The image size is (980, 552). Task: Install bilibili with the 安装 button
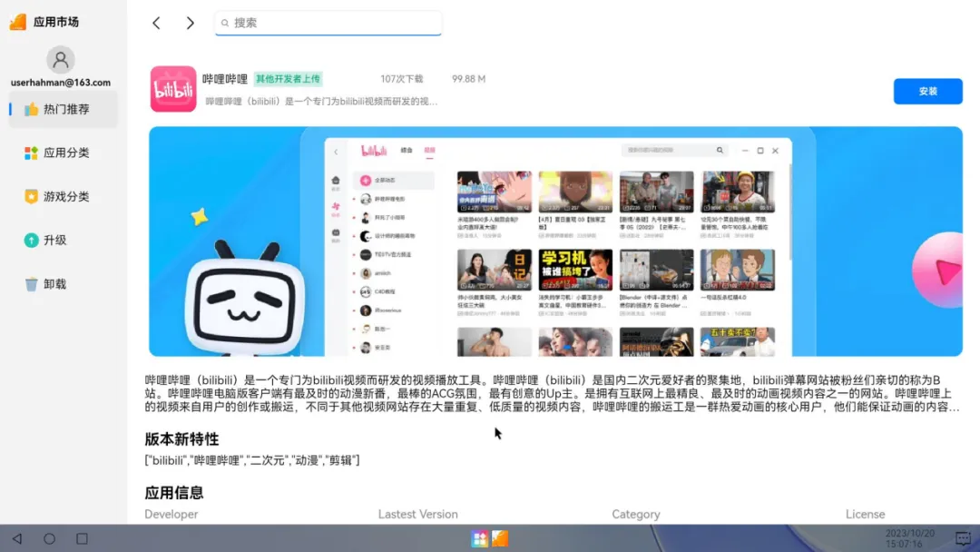[x=927, y=92]
